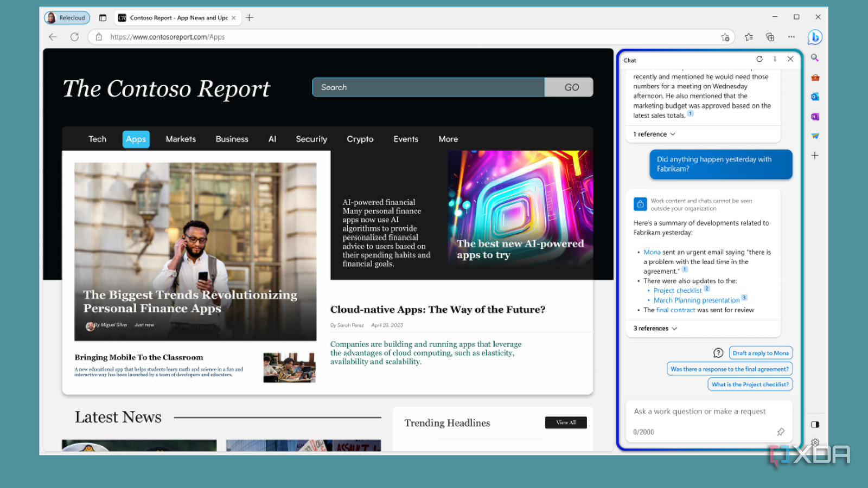Screen dimensions: 868x488
Task: Toggle the sidebar visibility icon
Action: 815,424
